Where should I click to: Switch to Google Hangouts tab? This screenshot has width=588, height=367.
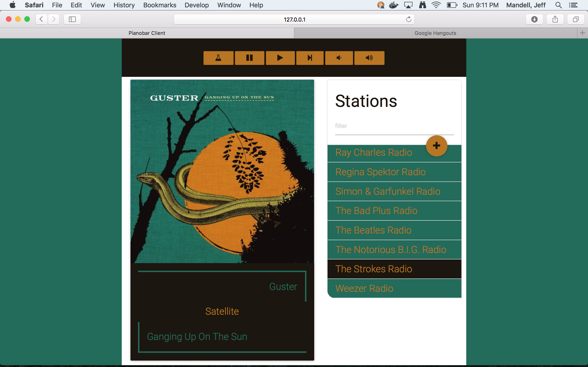tap(435, 33)
